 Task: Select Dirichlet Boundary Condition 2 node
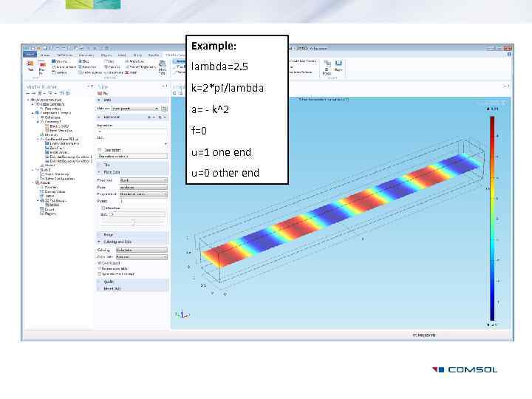[69, 161]
